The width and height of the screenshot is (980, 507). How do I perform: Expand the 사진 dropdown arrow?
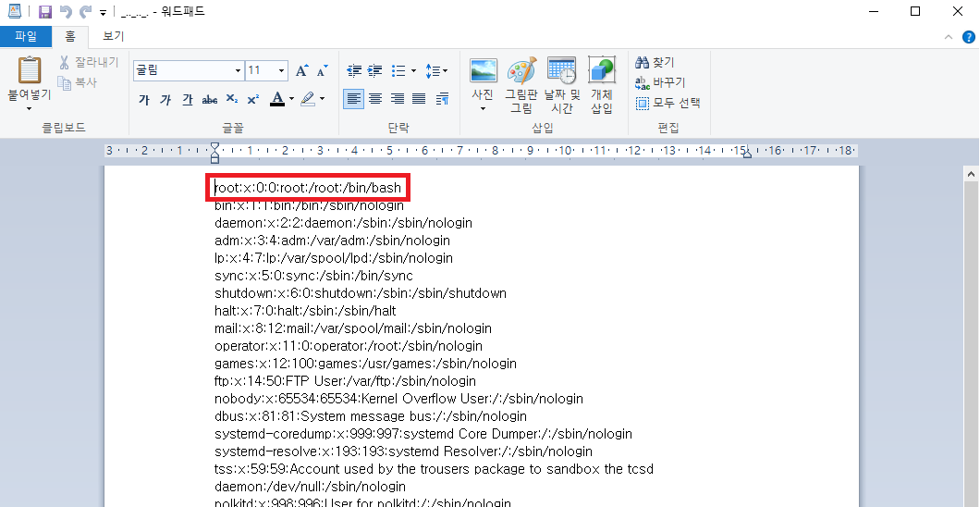[x=483, y=109]
